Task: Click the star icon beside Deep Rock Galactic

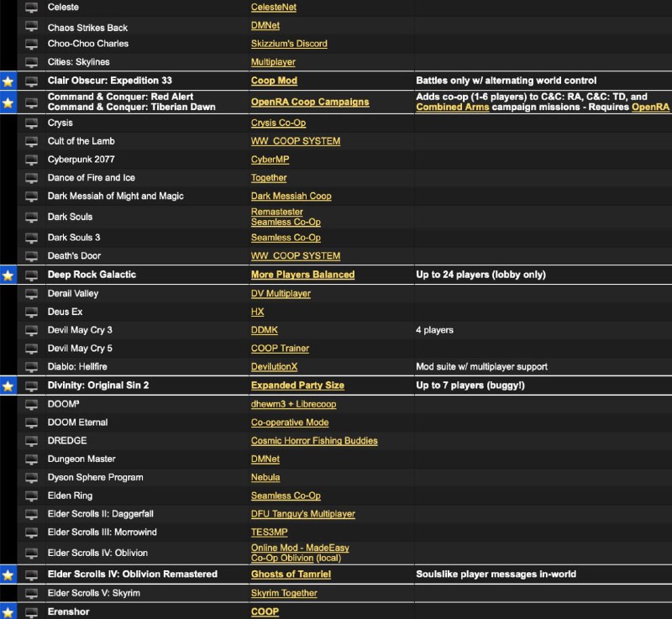Action: pyautogui.click(x=8, y=275)
